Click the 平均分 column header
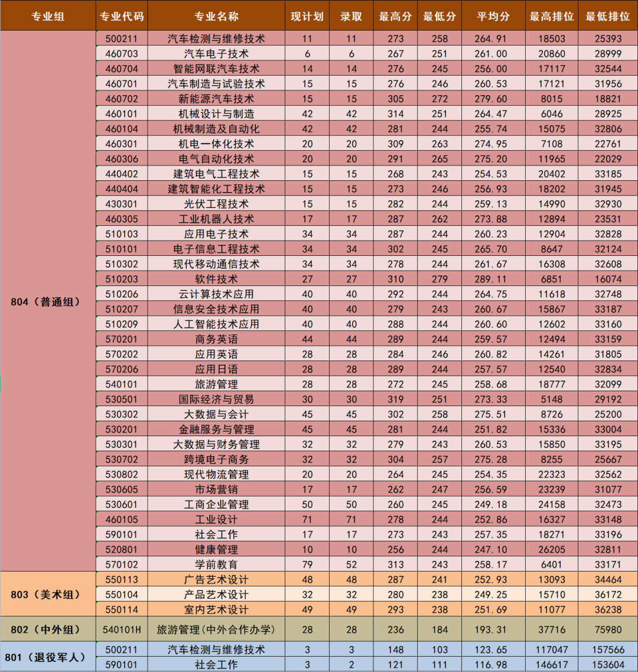This screenshot has height=672, width=638. (494, 17)
